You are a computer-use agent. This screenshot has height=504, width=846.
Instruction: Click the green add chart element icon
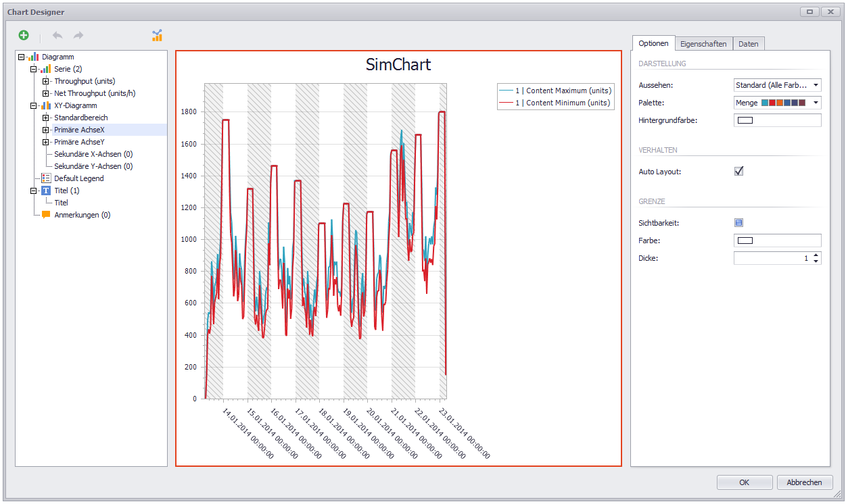coord(23,34)
